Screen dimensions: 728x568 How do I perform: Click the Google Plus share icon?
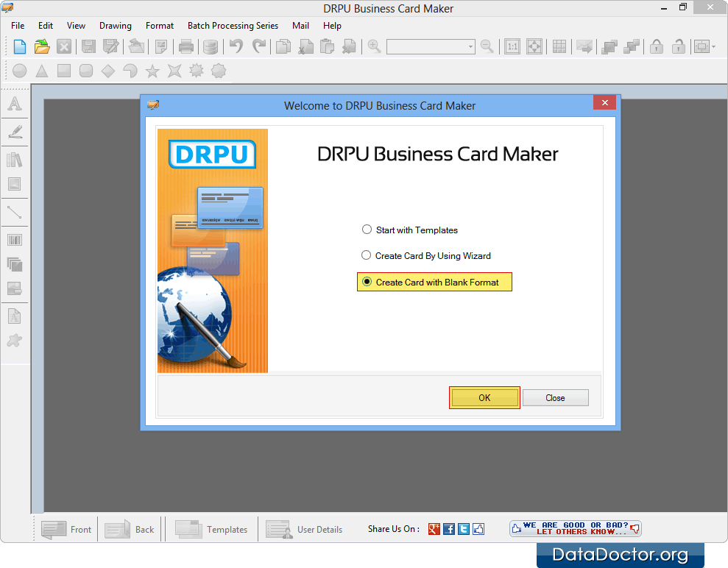tap(434, 528)
